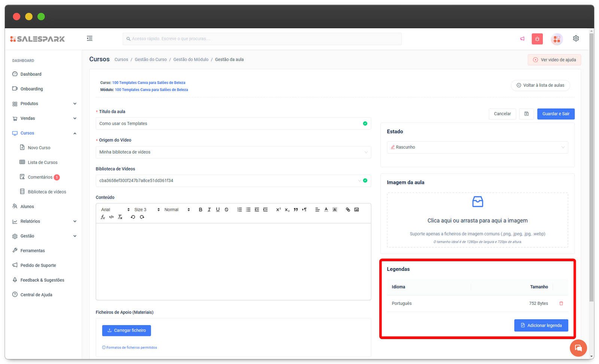
Task: Open the Origem do Vídeo dropdown
Action: tap(233, 152)
